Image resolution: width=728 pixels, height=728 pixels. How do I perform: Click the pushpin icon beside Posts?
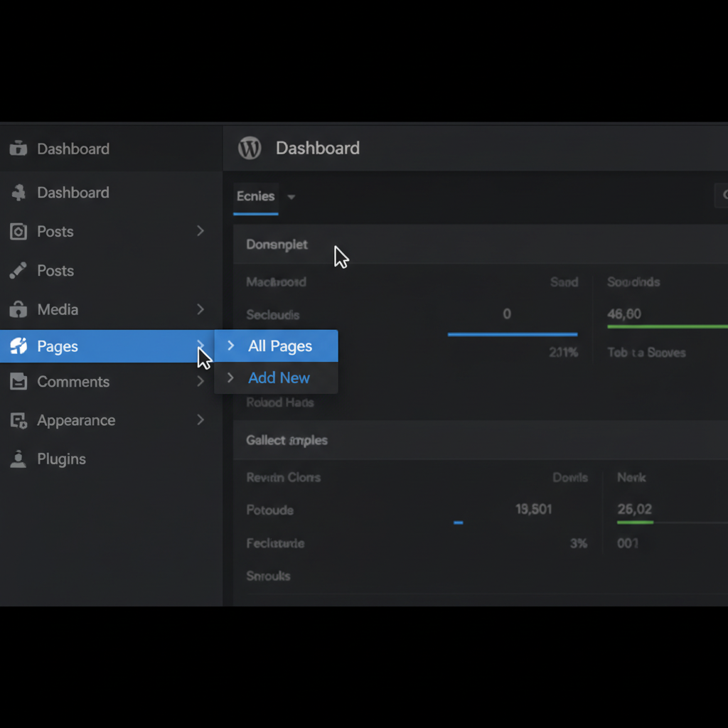(18, 271)
